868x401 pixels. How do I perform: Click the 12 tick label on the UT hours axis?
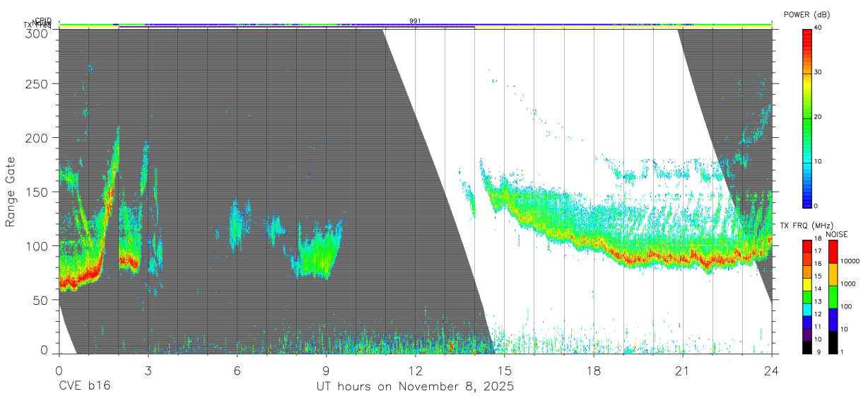[415, 370]
